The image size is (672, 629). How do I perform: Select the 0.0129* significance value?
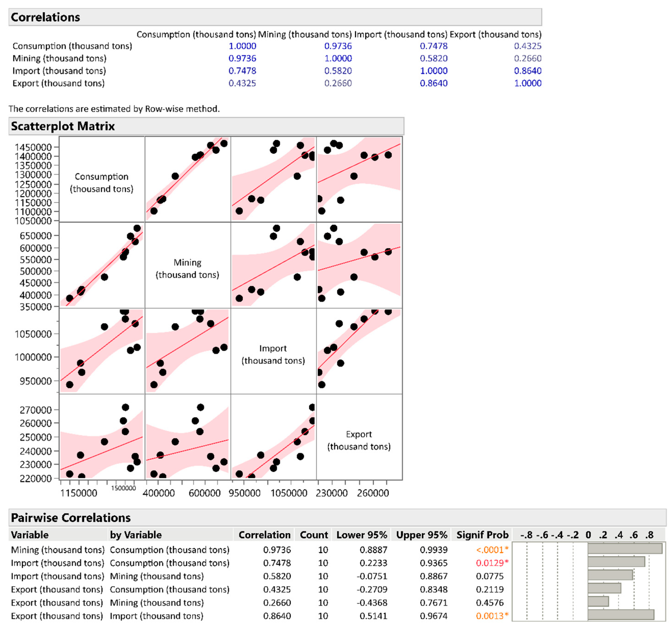pos(492,563)
